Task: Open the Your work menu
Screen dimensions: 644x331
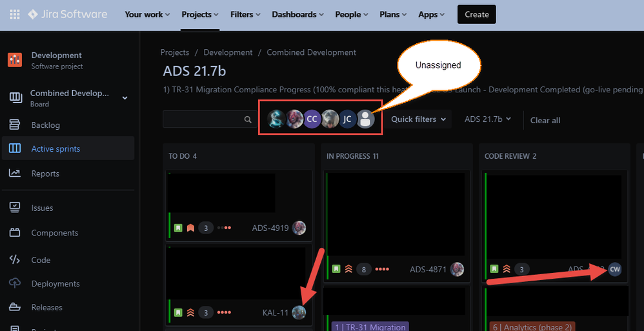Action: (x=147, y=14)
